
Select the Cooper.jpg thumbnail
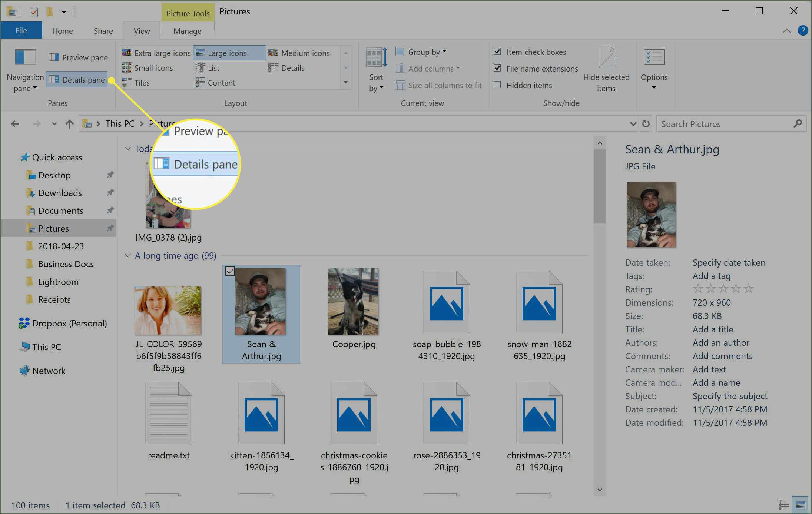pyautogui.click(x=353, y=301)
